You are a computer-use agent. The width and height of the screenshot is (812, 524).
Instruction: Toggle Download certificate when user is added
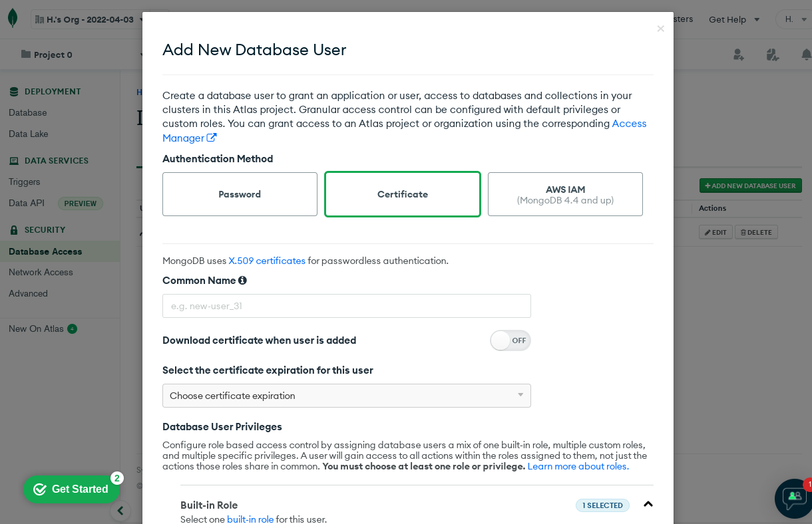510,340
